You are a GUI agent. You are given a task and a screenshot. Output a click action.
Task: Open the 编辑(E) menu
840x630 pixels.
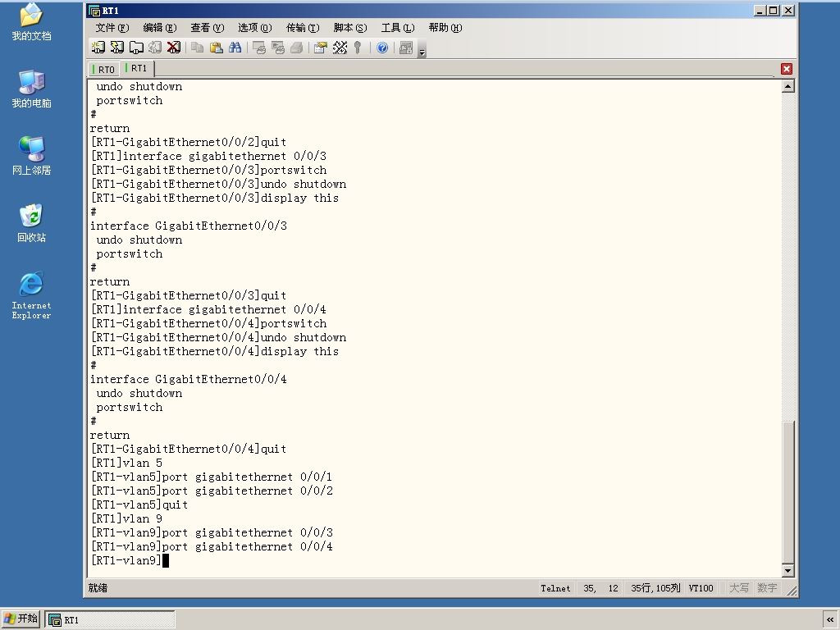coord(160,28)
